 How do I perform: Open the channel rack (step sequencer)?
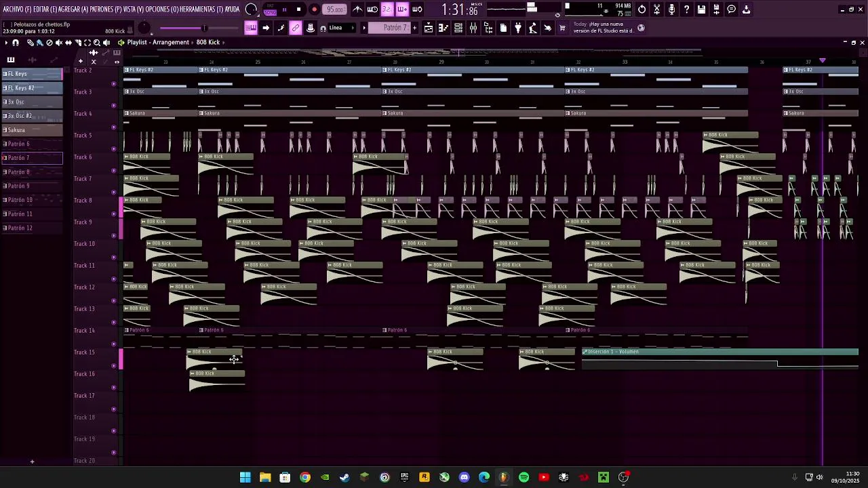pos(458,28)
